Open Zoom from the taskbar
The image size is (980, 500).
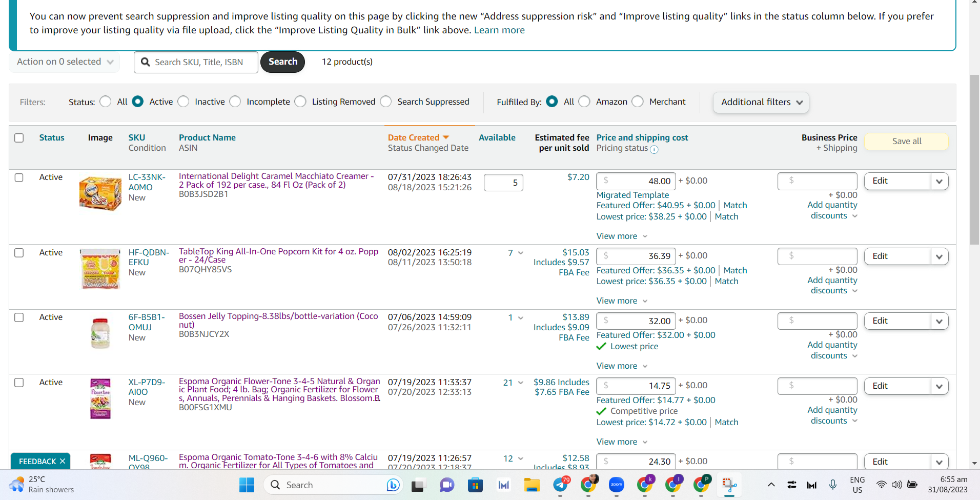pyautogui.click(x=616, y=485)
